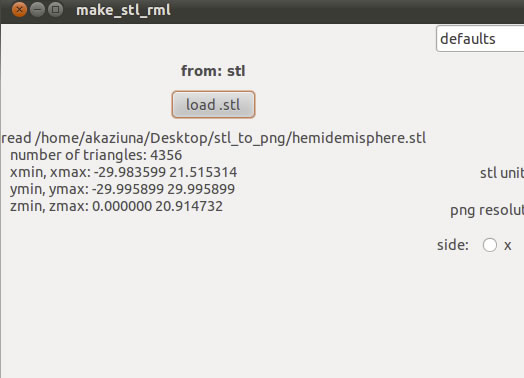Click the zmax value 20.914732
This screenshot has height=378, width=524.
tap(189, 206)
